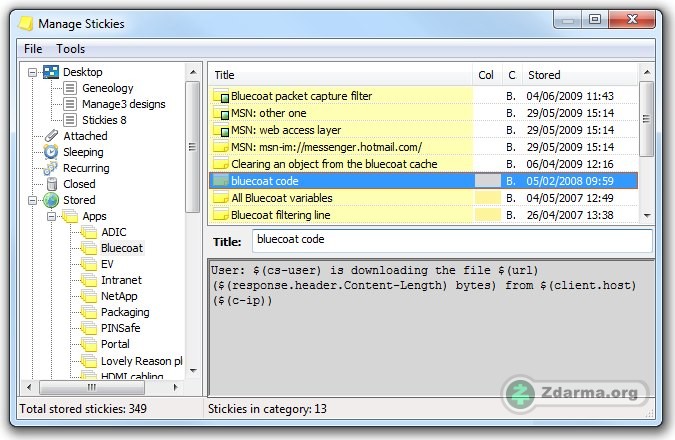Click the ADIC folder icon
675x440 pixels.
(x=89, y=232)
